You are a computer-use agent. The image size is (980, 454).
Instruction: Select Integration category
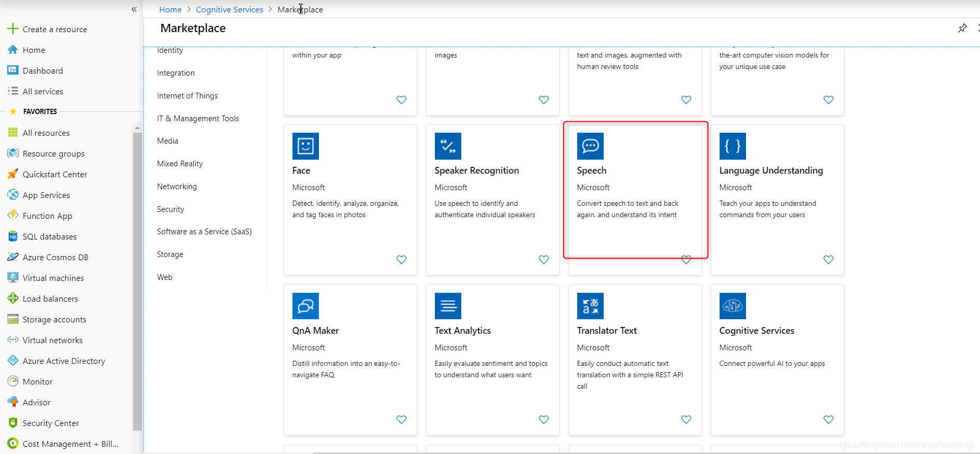176,73
